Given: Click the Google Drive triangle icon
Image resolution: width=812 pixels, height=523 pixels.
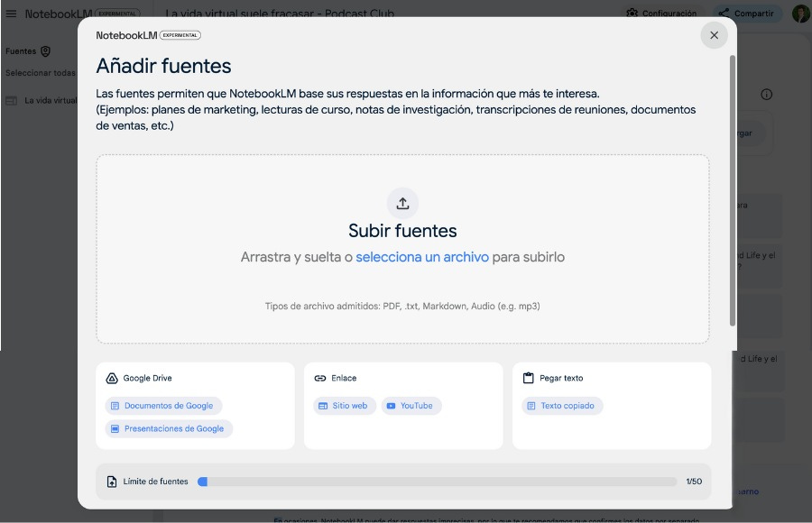Looking at the screenshot, I should [112, 378].
